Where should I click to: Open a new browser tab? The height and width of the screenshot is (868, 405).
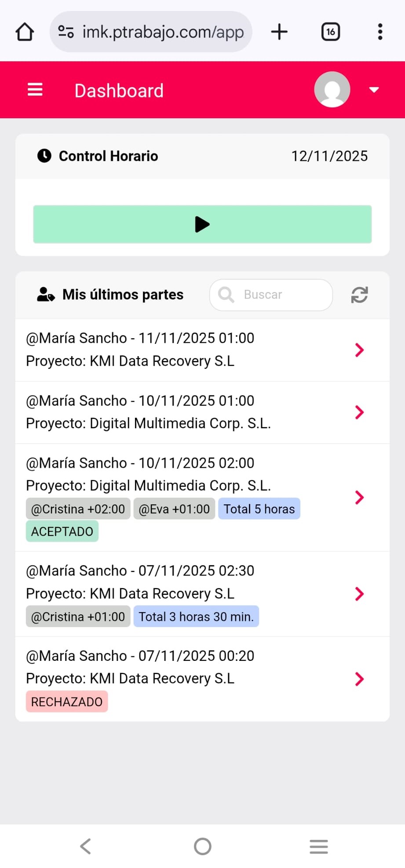(279, 32)
